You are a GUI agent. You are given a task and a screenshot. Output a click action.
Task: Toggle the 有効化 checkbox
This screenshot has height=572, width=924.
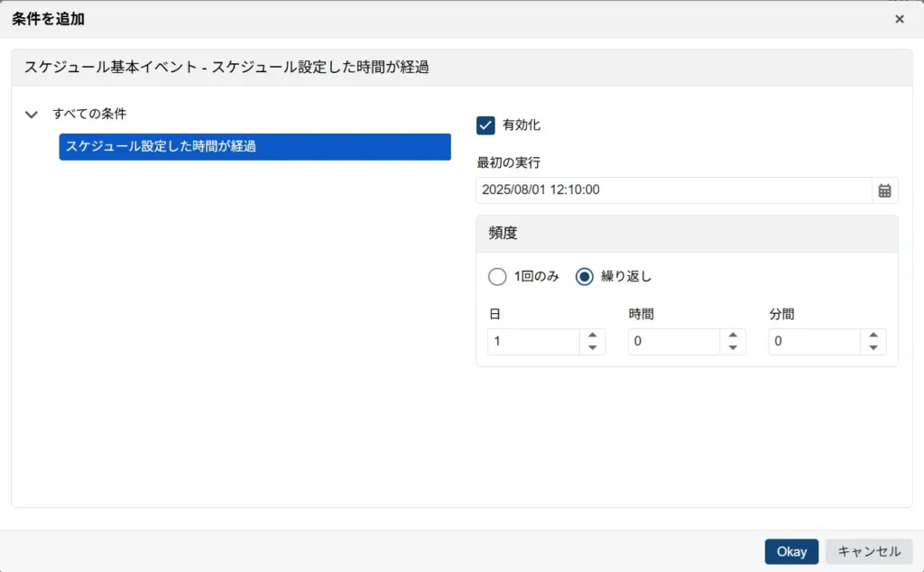[x=486, y=125]
